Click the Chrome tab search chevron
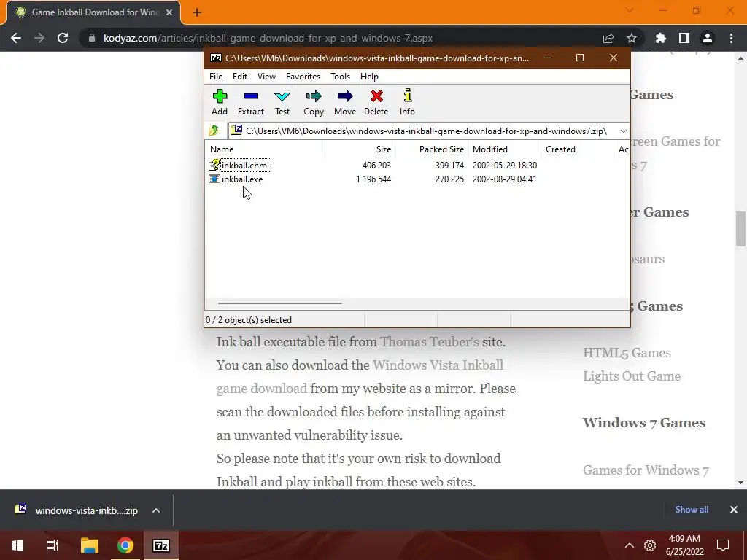 point(630,10)
